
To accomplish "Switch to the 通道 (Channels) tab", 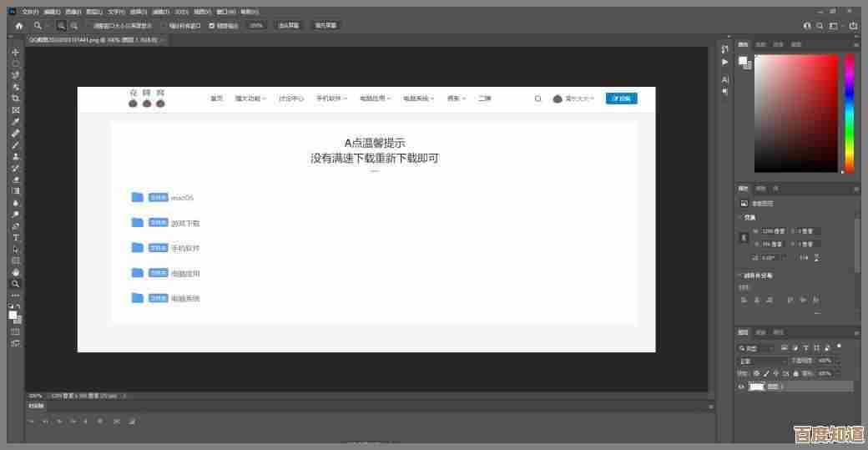I will tap(760, 332).
